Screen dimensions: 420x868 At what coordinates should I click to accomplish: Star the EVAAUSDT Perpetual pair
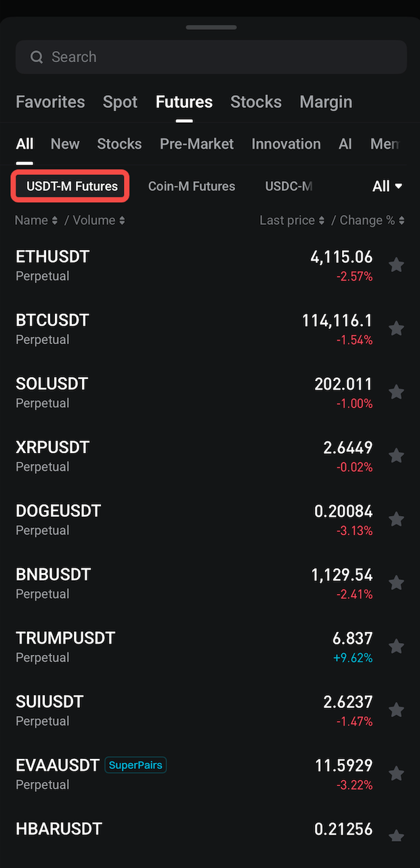(x=396, y=773)
